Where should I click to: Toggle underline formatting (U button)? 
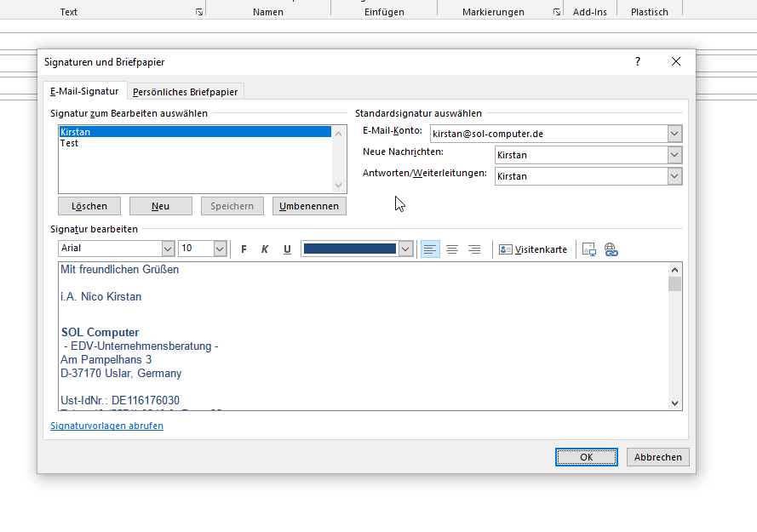point(287,249)
